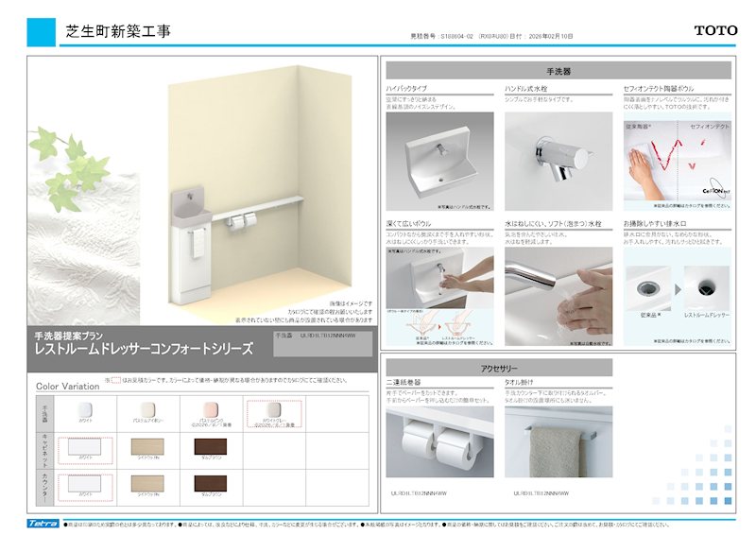Click the TOTO logo in header

[715, 30]
